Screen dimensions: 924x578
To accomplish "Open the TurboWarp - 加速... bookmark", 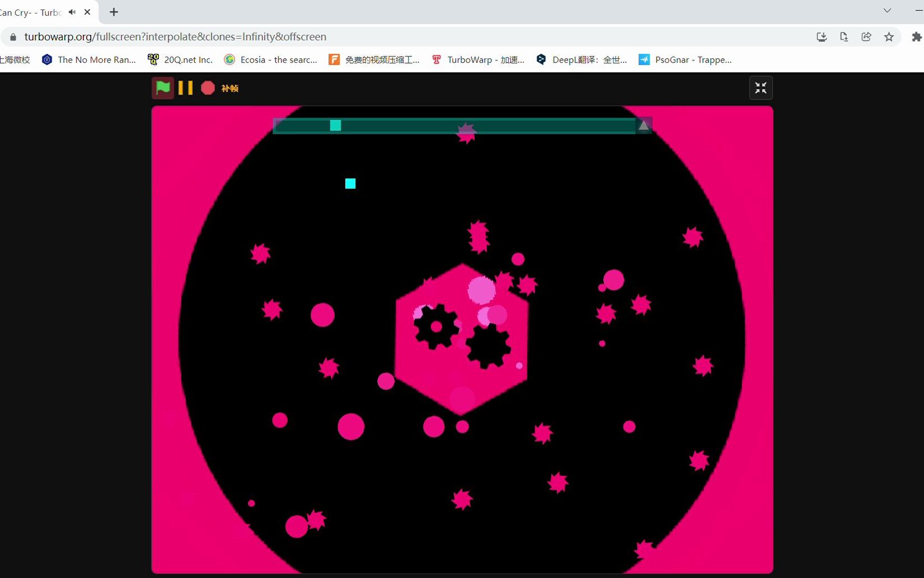I will 478,59.
